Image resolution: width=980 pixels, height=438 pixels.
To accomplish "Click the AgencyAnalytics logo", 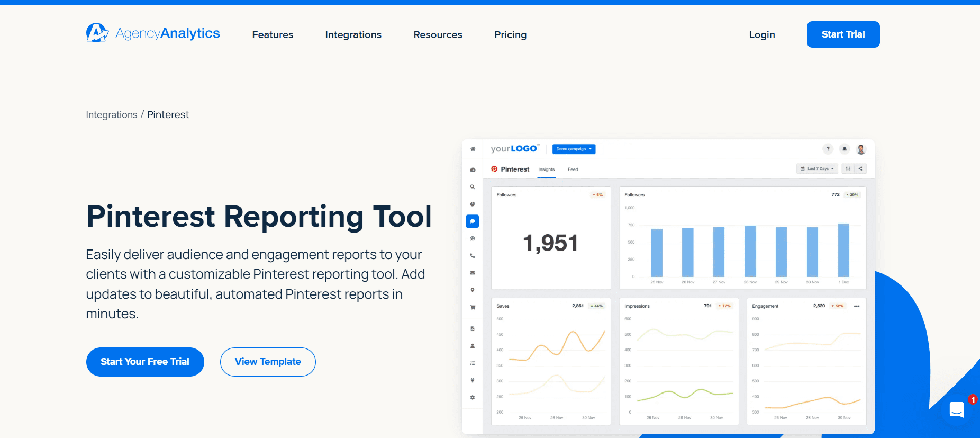I will pyautogui.click(x=153, y=33).
